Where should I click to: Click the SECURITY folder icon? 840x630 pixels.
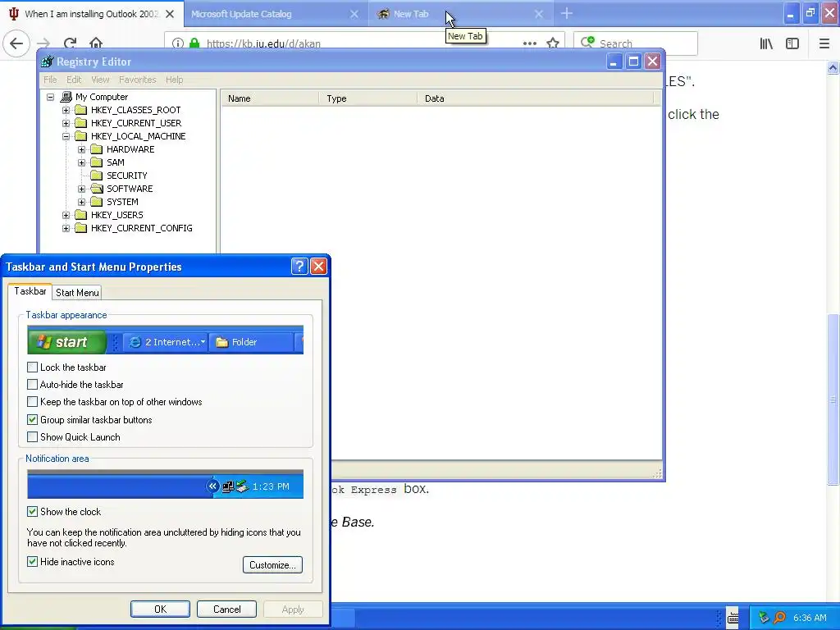tap(97, 176)
